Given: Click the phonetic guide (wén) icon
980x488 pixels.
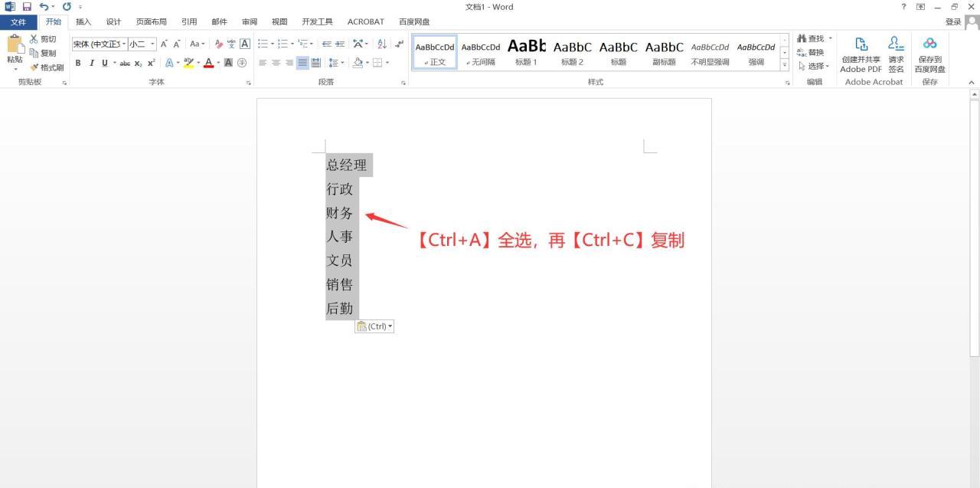Looking at the screenshot, I should [232, 44].
